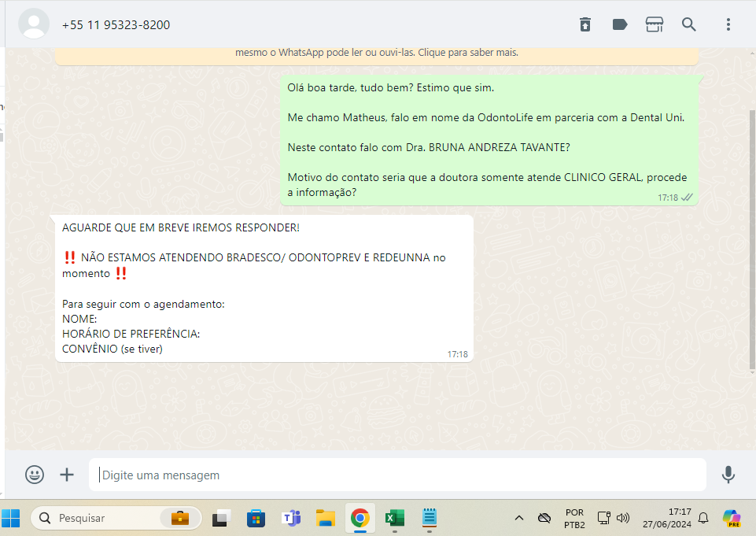756x536 pixels.
Task: Click the trash restore icon in chat header
Action: 585,24
